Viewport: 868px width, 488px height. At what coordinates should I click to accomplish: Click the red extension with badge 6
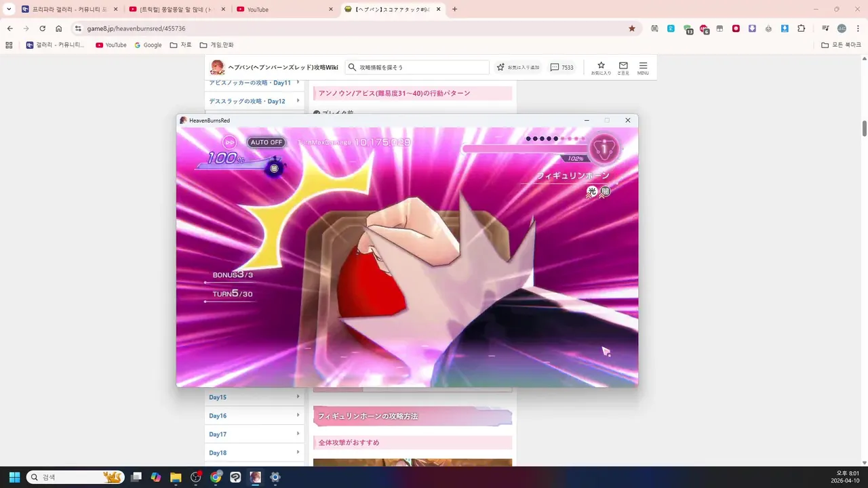pos(704,29)
